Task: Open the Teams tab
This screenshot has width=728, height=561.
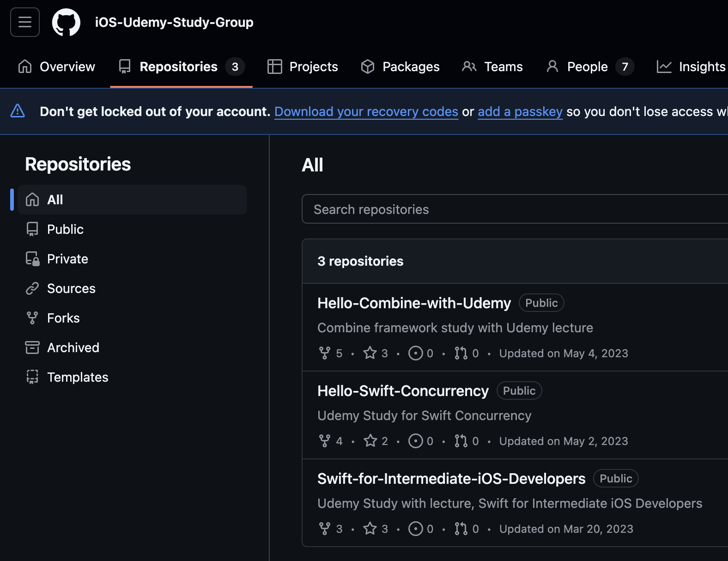Action: tap(492, 67)
